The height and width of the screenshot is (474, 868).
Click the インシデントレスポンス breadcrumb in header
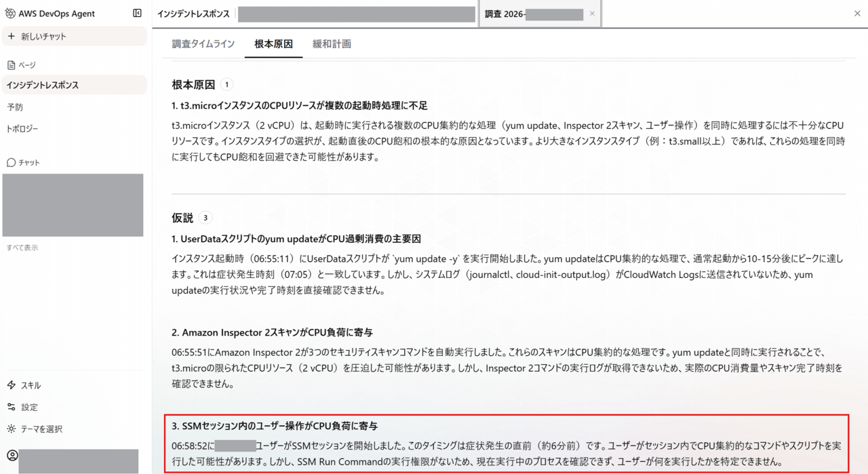coord(193,14)
